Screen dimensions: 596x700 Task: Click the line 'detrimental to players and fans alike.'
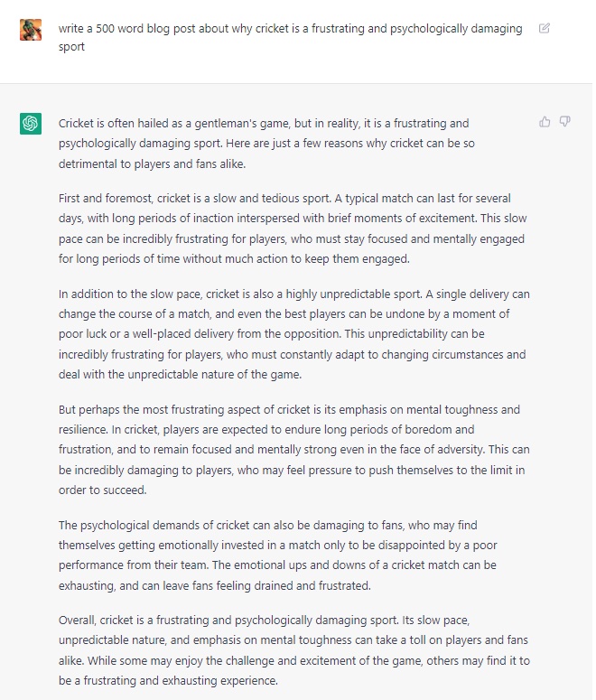153,163
